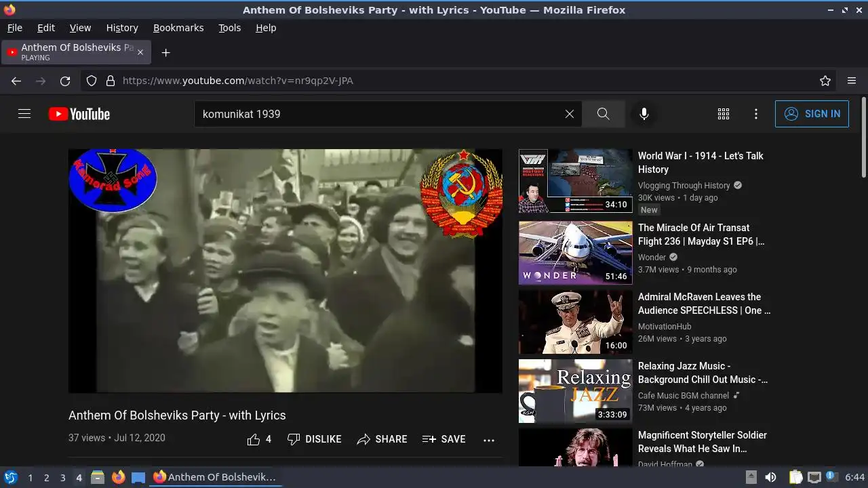Click the DISLIKE button
This screenshot has height=488, width=868.
click(315, 439)
